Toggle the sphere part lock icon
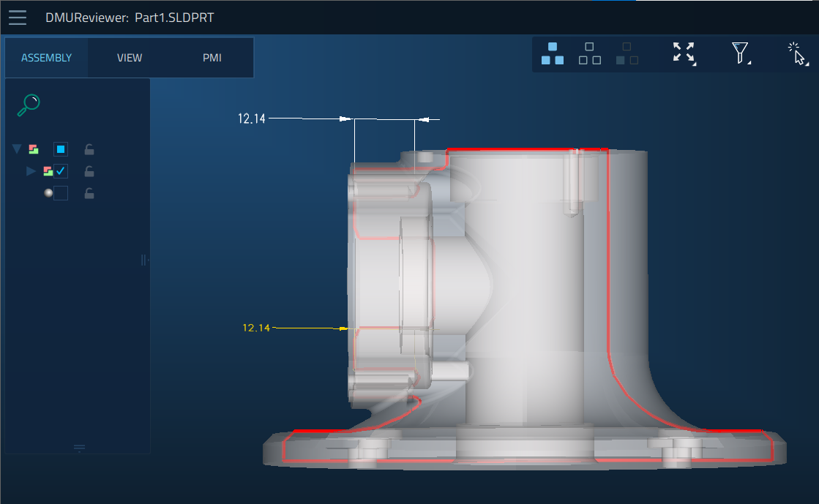The image size is (819, 504). point(89,194)
